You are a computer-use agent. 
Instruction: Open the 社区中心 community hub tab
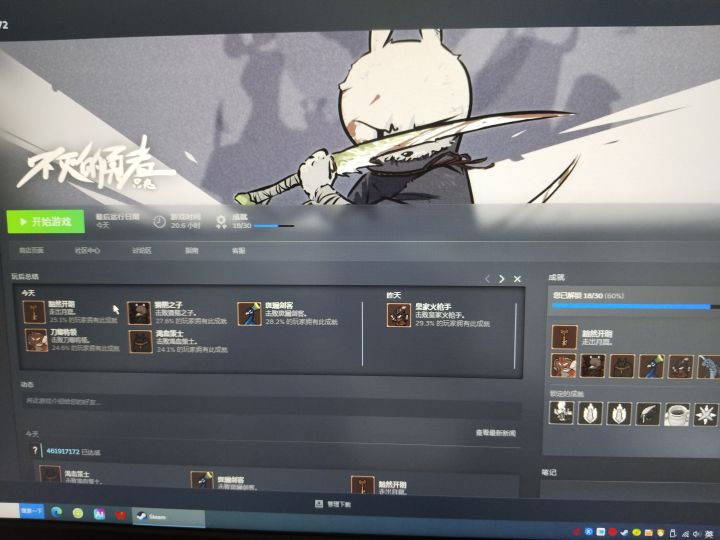point(87,251)
